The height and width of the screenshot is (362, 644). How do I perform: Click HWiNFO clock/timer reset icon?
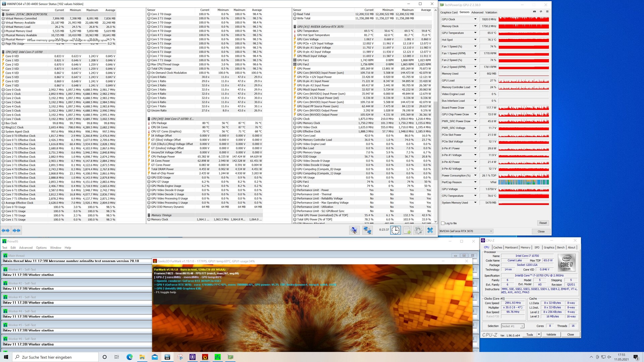(x=395, y=230)
